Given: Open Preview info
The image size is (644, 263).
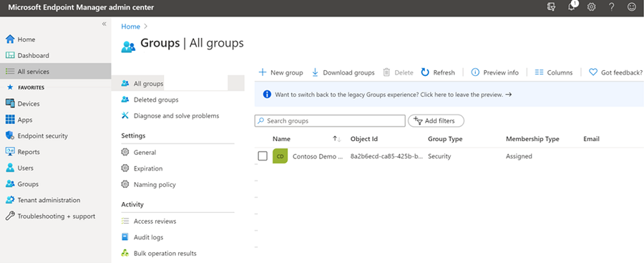Looking at the screenshot, I should click(494, 72).
